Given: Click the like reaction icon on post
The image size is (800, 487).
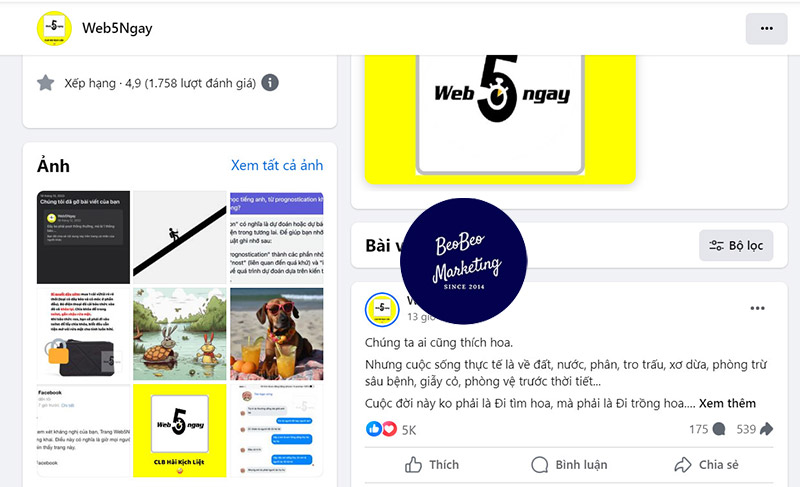Looking at the screenshot, I should click(x=373, y=429).
